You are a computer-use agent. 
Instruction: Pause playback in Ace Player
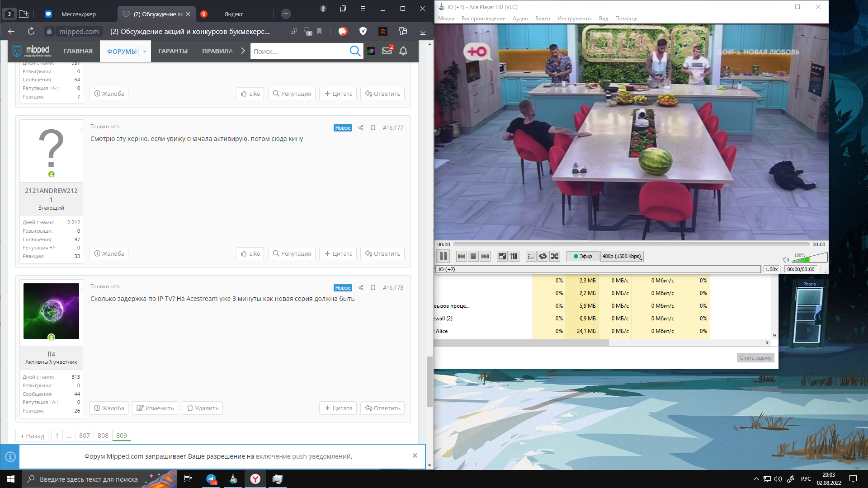(x=443, y=256)
